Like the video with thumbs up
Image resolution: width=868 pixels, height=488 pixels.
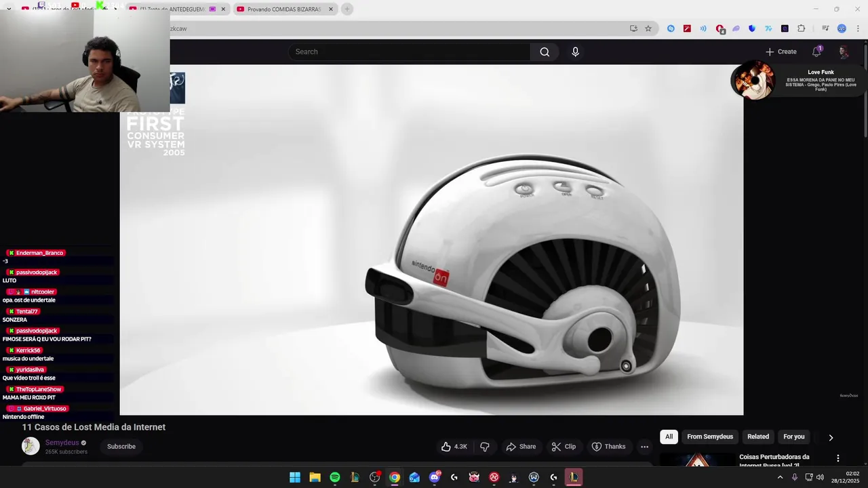click(x=454, y=447)
